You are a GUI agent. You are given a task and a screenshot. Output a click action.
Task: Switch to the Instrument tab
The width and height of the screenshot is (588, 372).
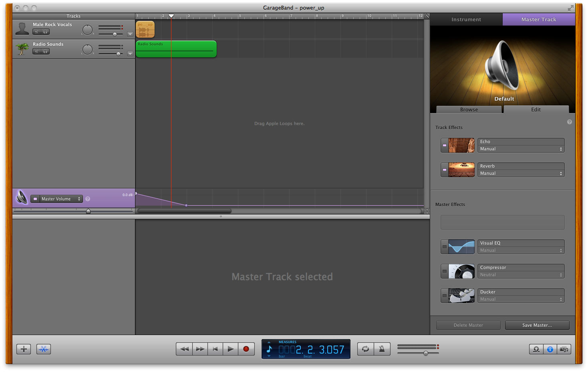(x=466, y=19)
